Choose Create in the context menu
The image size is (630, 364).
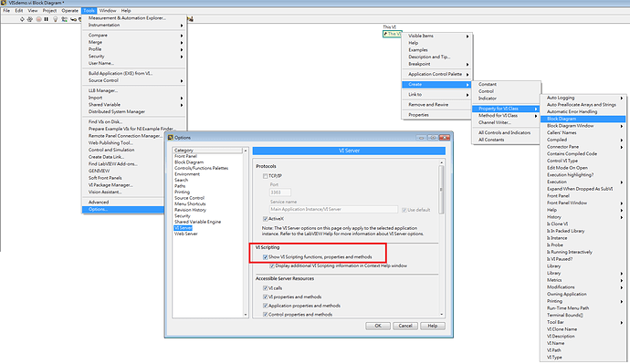click(437, 85)
